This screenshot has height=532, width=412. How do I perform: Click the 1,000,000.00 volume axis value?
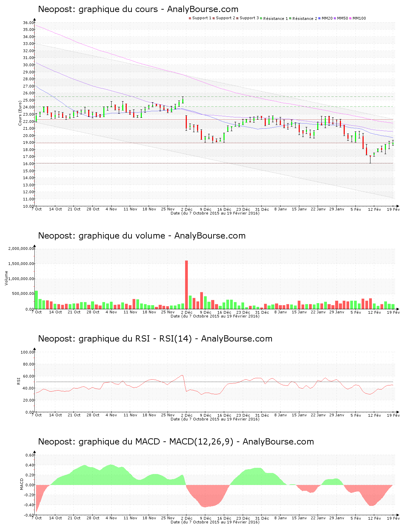click(x=21, y=279)
